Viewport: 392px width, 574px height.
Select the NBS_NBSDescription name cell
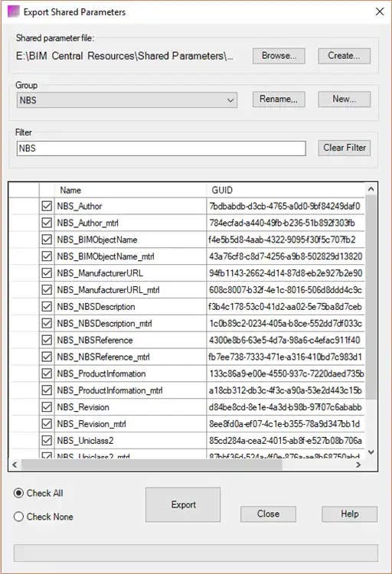(130, 307)
